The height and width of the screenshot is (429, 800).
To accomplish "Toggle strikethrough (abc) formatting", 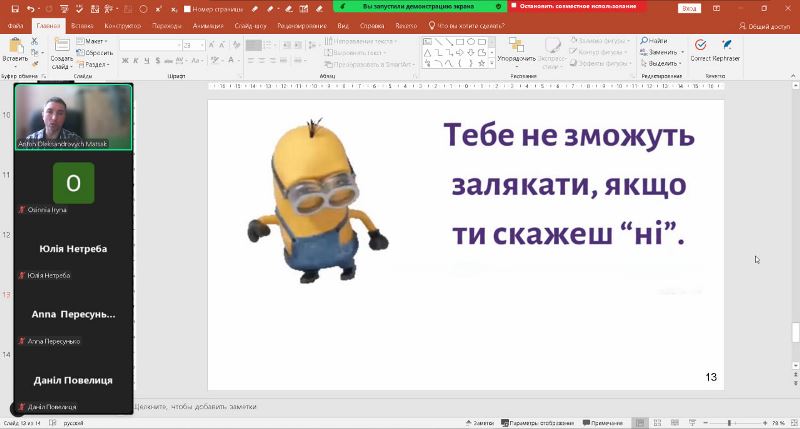I will pos(168,61).
